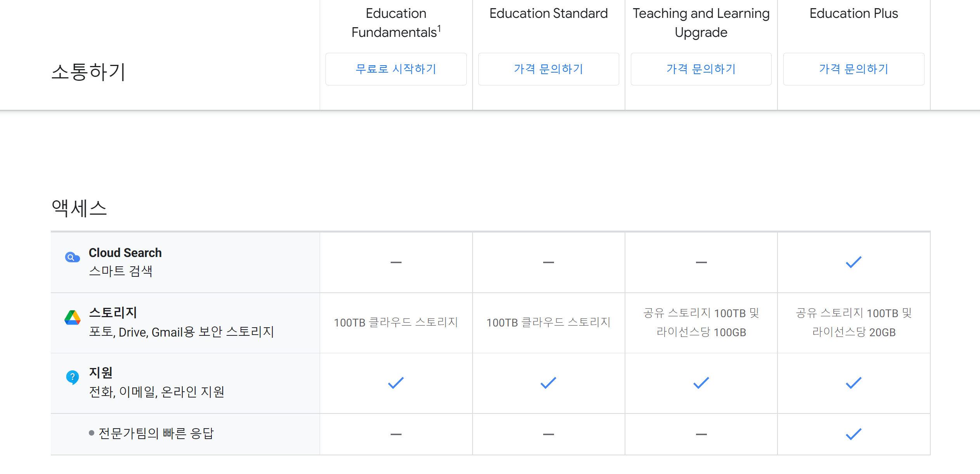The image size is (980, 474).
Task: Click the 스토리지 feature title
Action: (x=113, y=313)
